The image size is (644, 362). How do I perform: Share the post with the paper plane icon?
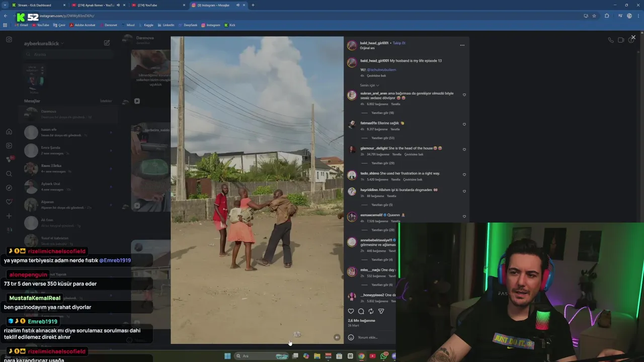click(381, 311)
